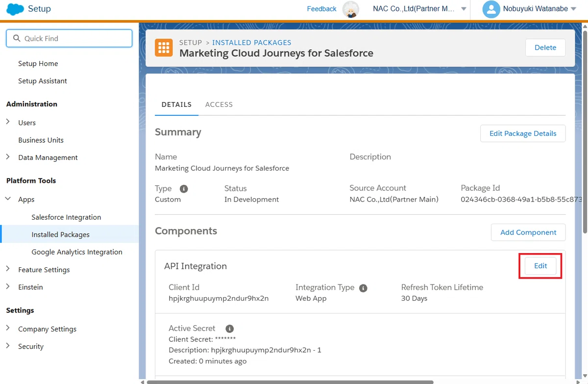The width and height of the screenshot is (588, 384).
Task: Click the secret Description line text
Action: [245, 350]
